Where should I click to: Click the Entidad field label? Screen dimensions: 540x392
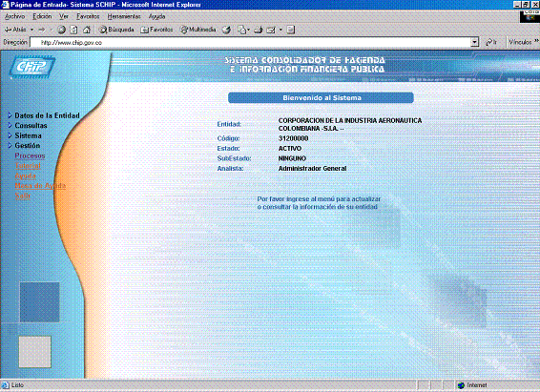coord(229,124)
